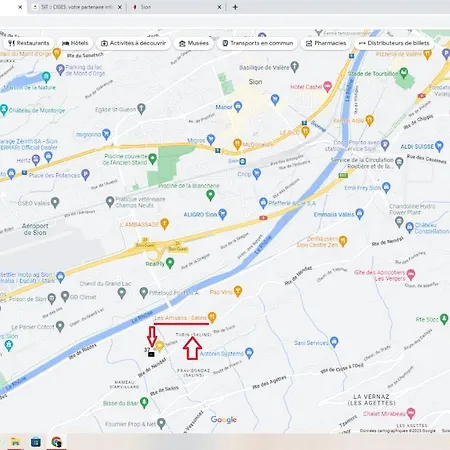Select the Antonin Systems pin
This screenshot has width=450, height=450.
249,353
